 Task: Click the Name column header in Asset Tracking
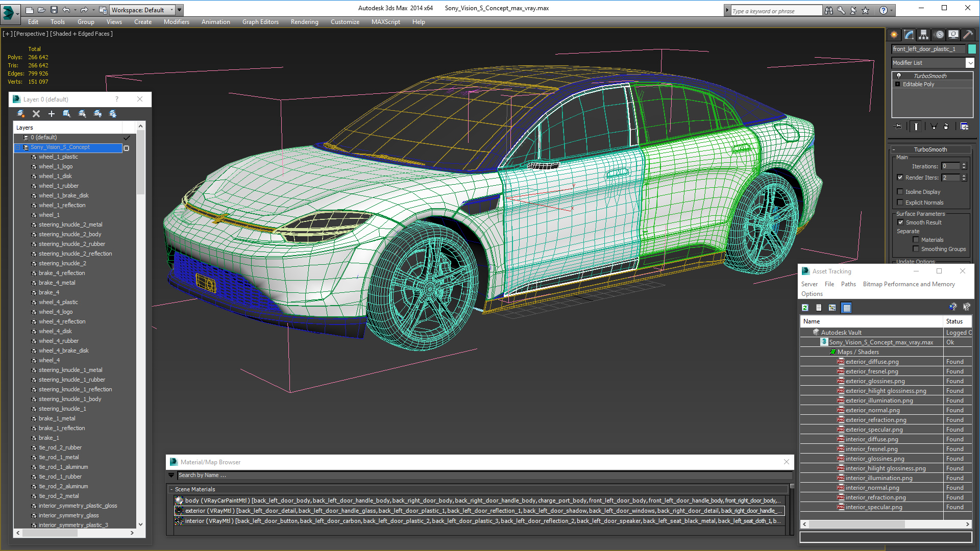871,321
